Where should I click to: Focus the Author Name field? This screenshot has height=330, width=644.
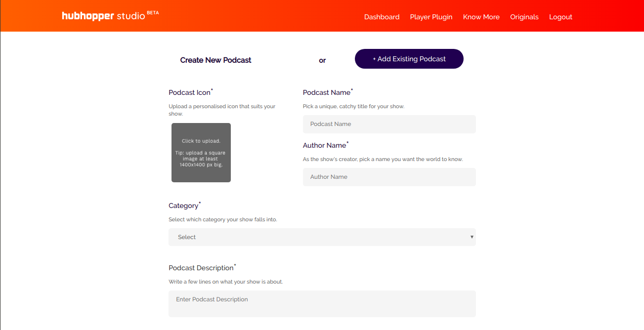tap(389, 177)
